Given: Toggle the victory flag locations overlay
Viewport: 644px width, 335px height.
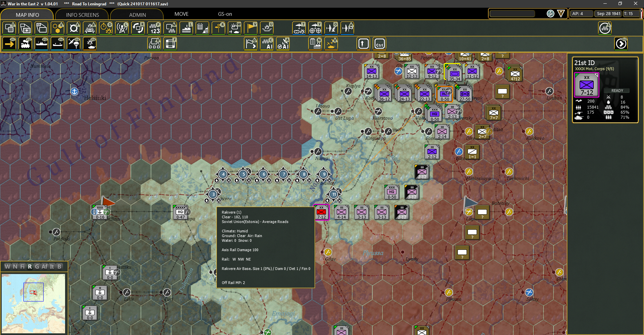Looking at the screenshot, I should click(x=251, y=28).
